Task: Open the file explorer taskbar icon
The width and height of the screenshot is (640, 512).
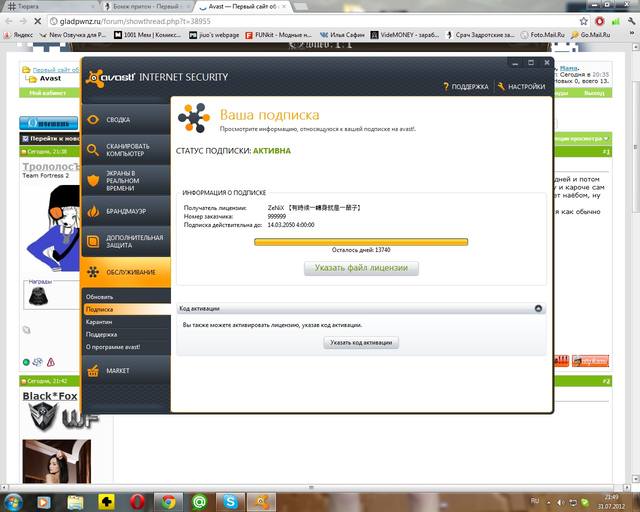Action: [x=75, y=502]
